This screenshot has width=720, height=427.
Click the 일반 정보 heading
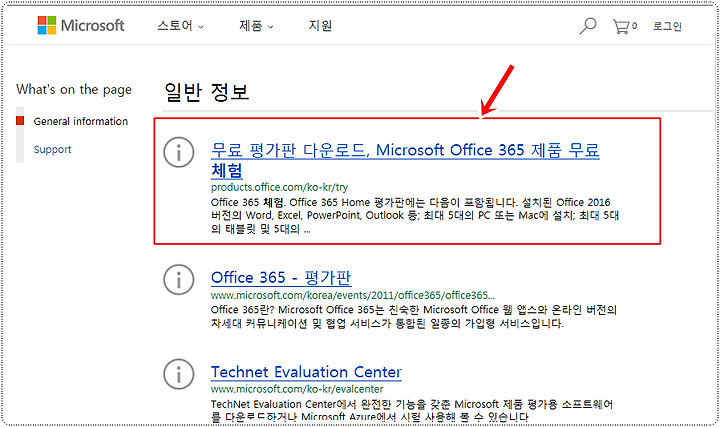[207, 92]
